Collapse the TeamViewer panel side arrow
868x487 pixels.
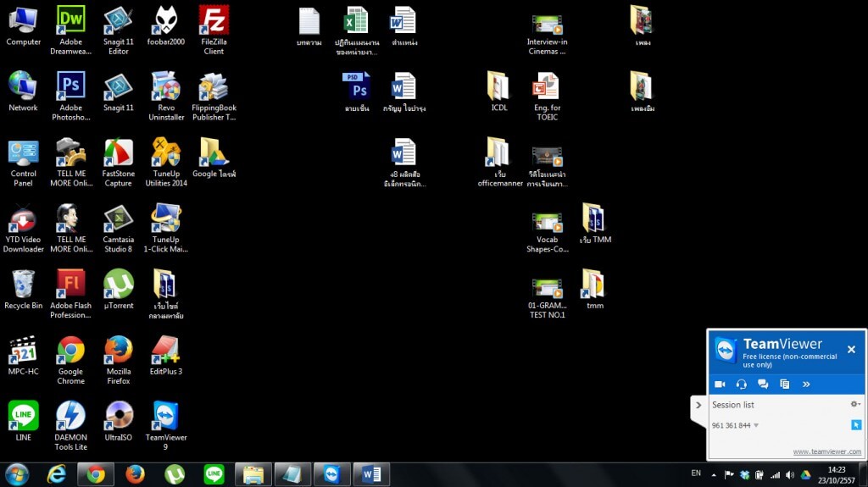click(x=698, y=405)
